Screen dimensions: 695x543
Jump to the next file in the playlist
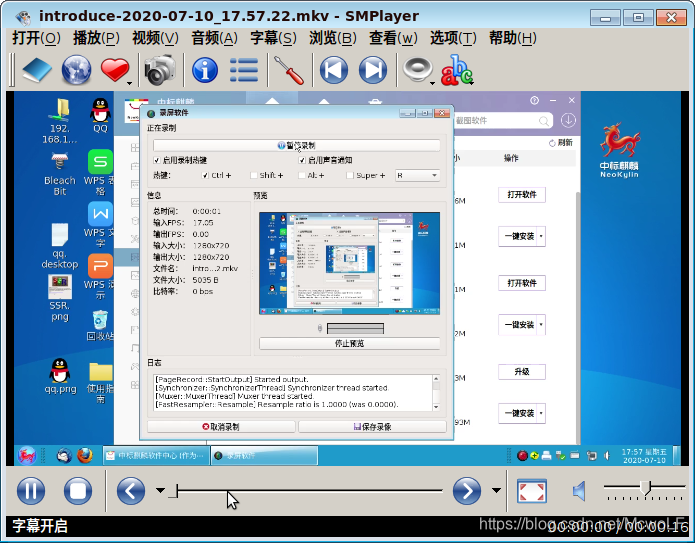(373, 70)
